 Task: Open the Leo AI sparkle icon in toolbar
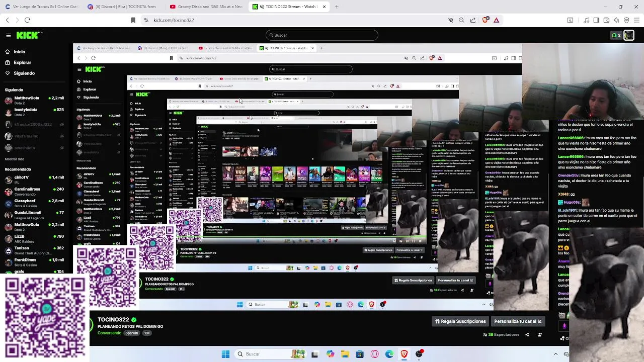click(616, 20)
